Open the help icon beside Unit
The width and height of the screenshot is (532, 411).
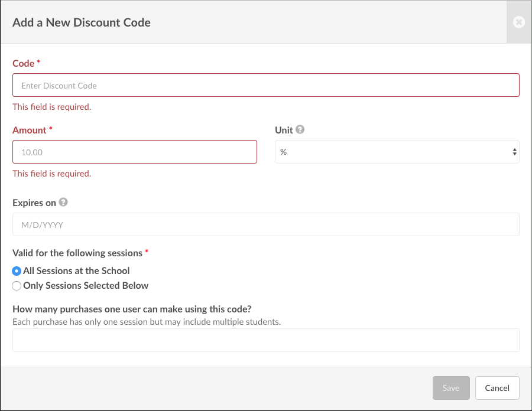tap(300, 130)
